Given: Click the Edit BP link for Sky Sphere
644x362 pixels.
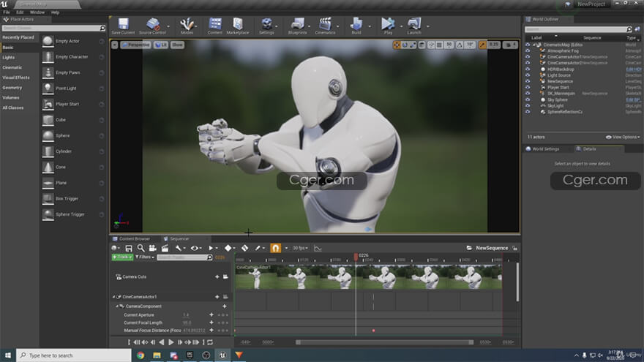Looking at the screenshot, I should [633, 99].
